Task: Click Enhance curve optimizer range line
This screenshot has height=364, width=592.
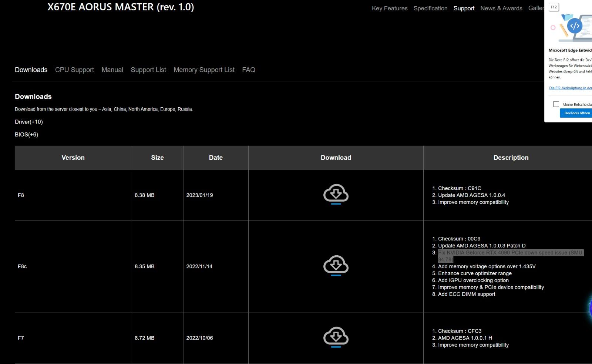Action: (x=475, y=273)
